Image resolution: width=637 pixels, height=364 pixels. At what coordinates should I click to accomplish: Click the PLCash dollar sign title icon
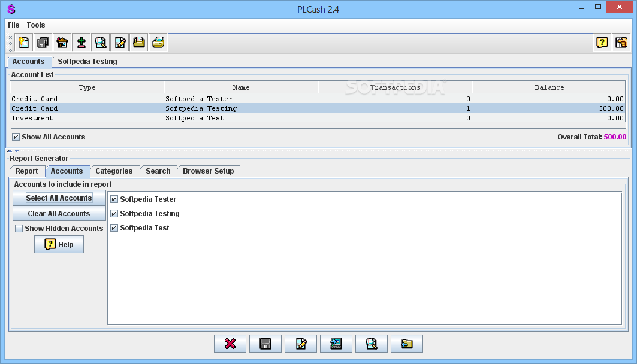pos(11,9)
